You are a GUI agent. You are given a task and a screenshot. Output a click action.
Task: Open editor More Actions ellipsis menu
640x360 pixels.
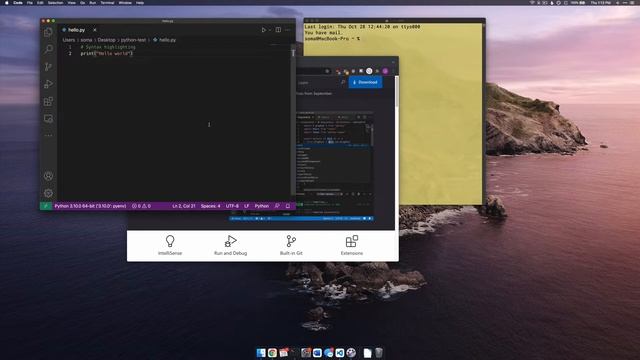pyautogui.click(x=287, y=30)
